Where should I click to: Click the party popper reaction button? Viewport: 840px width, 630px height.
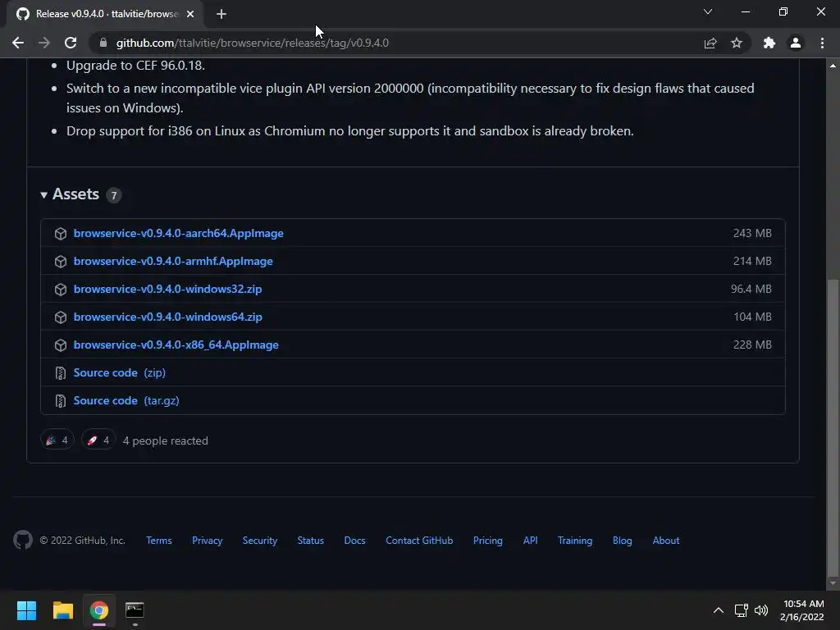(x=57, y=441)
